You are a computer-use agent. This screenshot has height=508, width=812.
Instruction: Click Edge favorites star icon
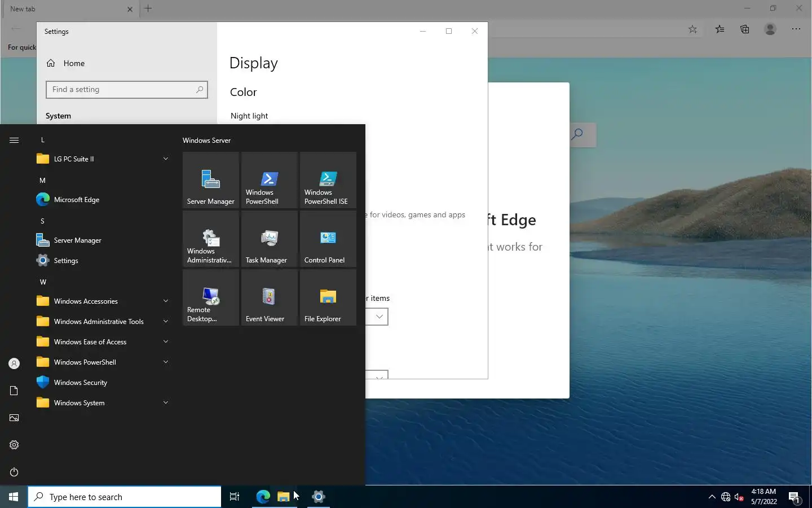[693, 29]
